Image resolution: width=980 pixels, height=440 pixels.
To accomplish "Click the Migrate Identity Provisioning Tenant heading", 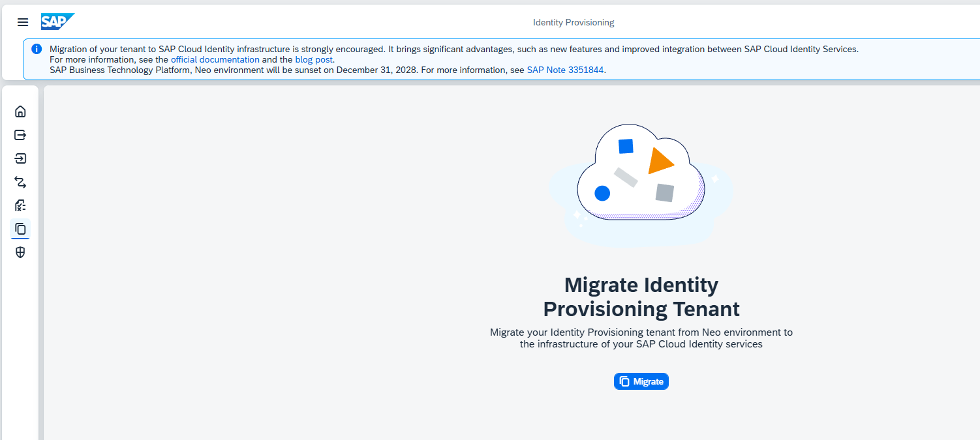I will click(x=641, y=297).
